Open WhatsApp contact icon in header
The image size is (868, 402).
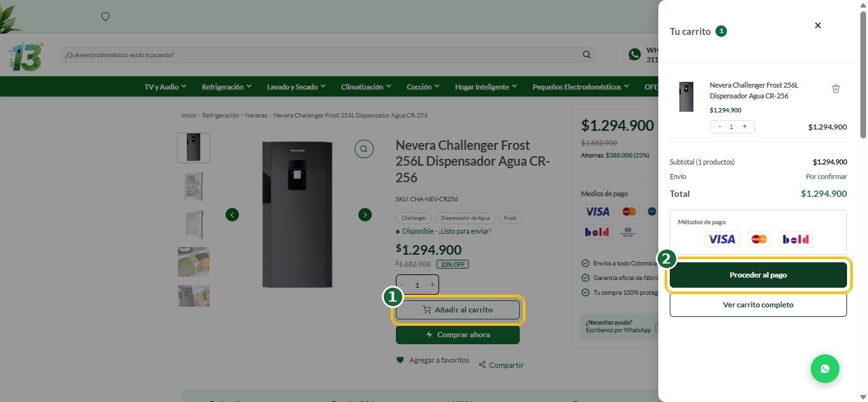(x=635, y=55)
